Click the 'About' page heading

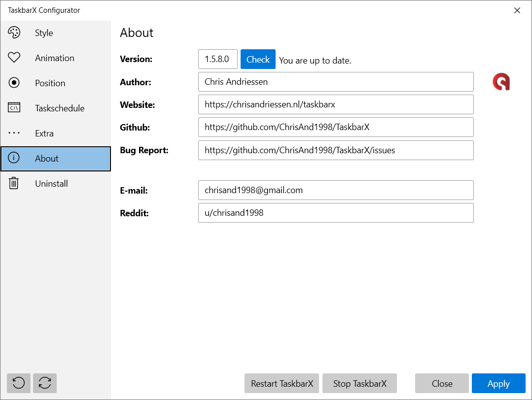point(137,33)
